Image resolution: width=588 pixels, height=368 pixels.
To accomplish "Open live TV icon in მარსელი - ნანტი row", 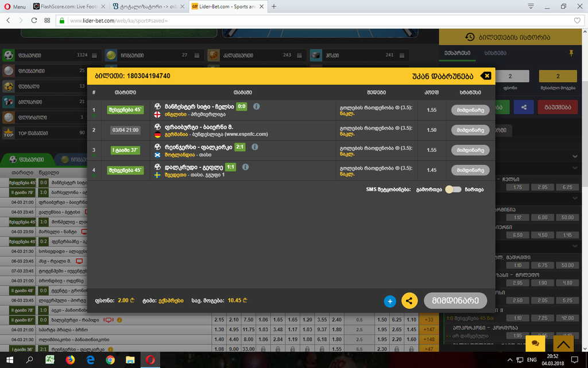I will [x=84, y=232].
